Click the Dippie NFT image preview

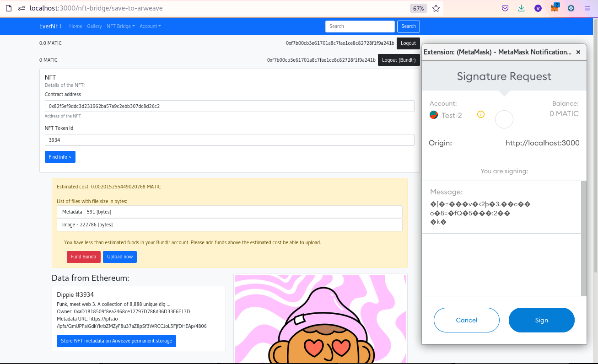(321, 319)
